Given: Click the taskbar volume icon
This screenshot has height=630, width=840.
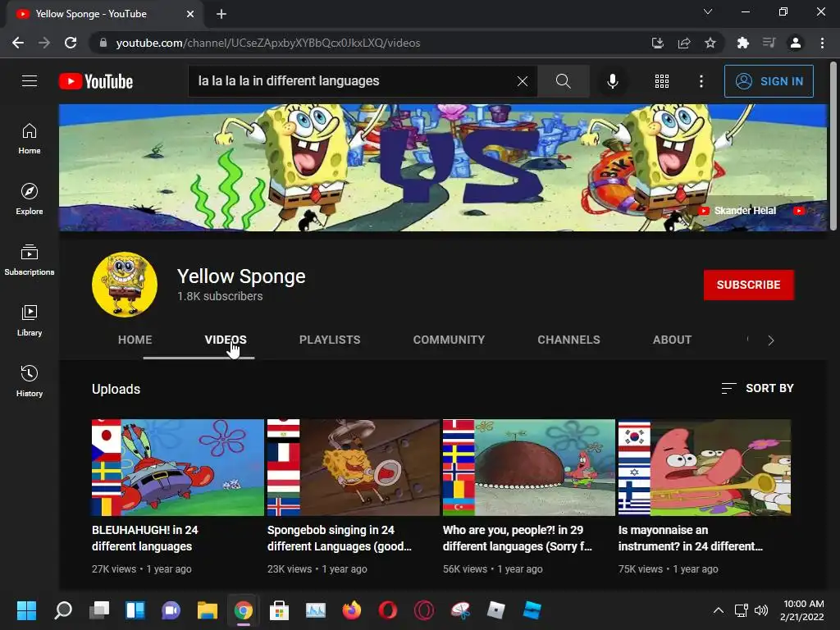Looking at the screenshot, I should [x=760, y=610].
